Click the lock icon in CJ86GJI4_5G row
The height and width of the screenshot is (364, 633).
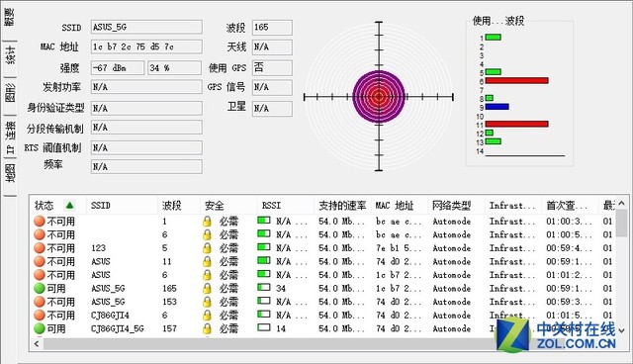(207, 329)
